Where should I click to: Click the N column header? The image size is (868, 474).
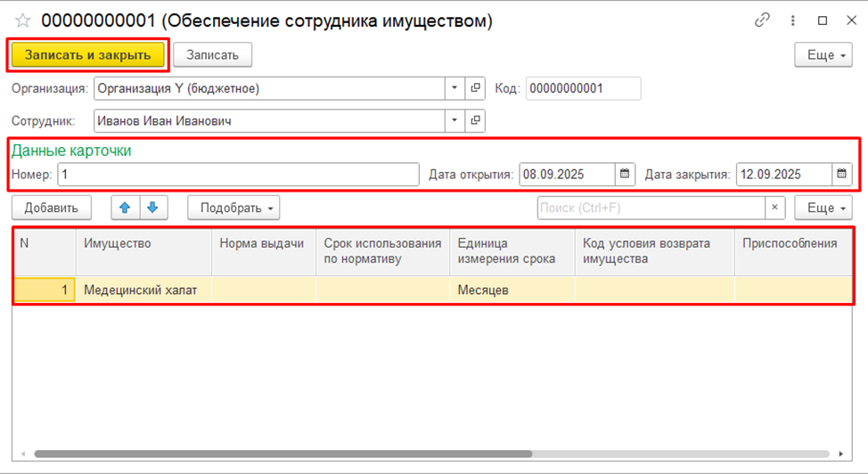pyautogui.click(x=45, y=252)
